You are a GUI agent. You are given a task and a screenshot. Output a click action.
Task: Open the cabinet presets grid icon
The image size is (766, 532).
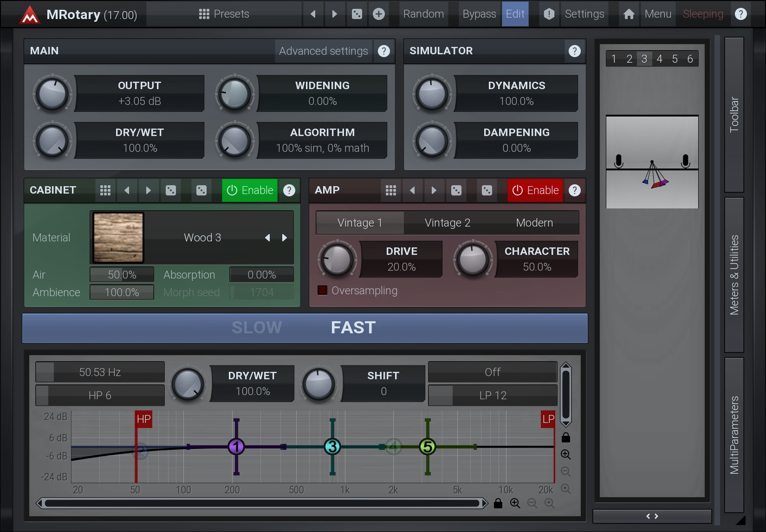105,190
